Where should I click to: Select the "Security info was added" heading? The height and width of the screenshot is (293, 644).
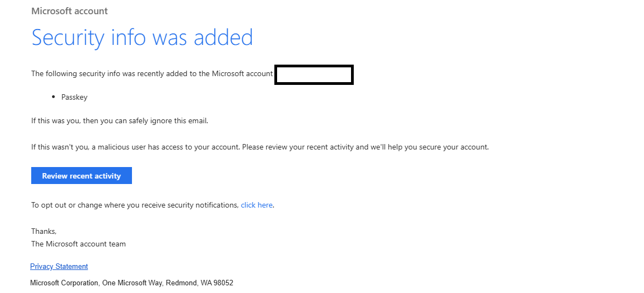click(x=142, y=37)
